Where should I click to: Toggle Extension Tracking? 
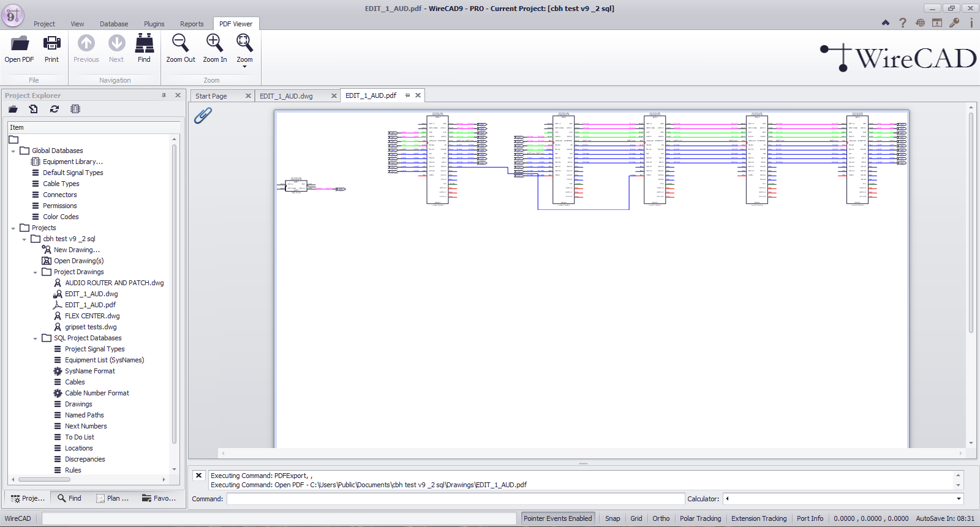[759, 518]
